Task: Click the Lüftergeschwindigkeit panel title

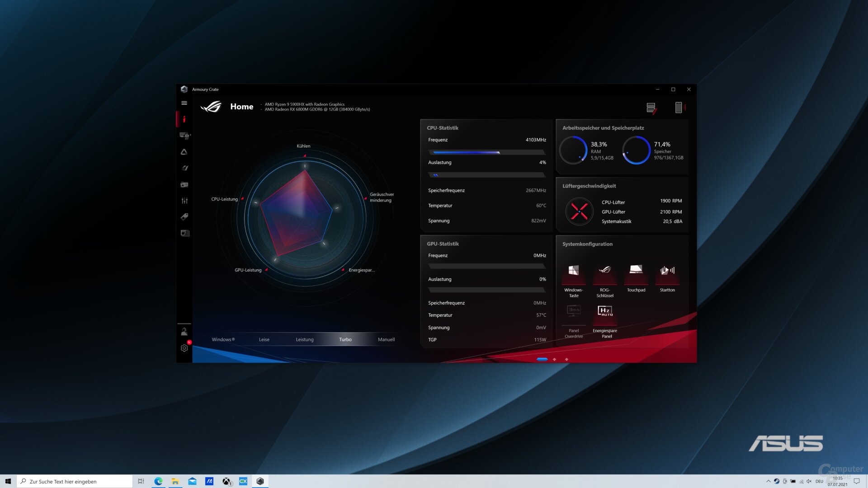Action: [589, 186]
